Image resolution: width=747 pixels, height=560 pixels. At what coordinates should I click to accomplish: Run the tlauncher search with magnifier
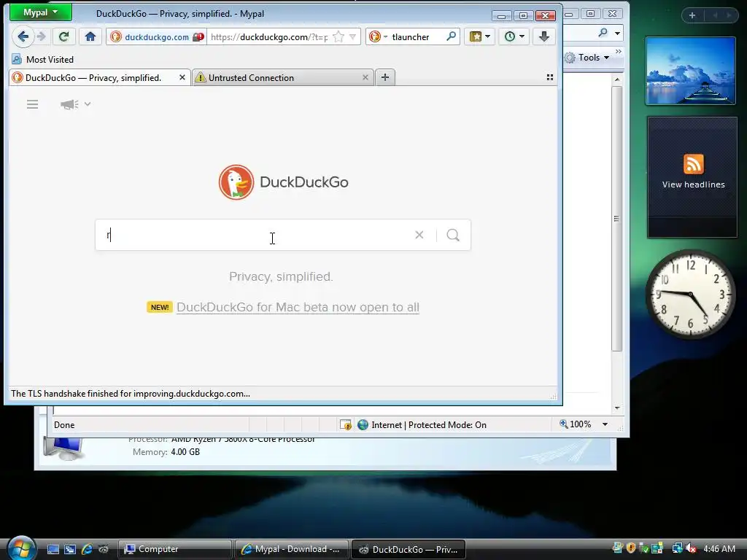[x=451, y=36]
